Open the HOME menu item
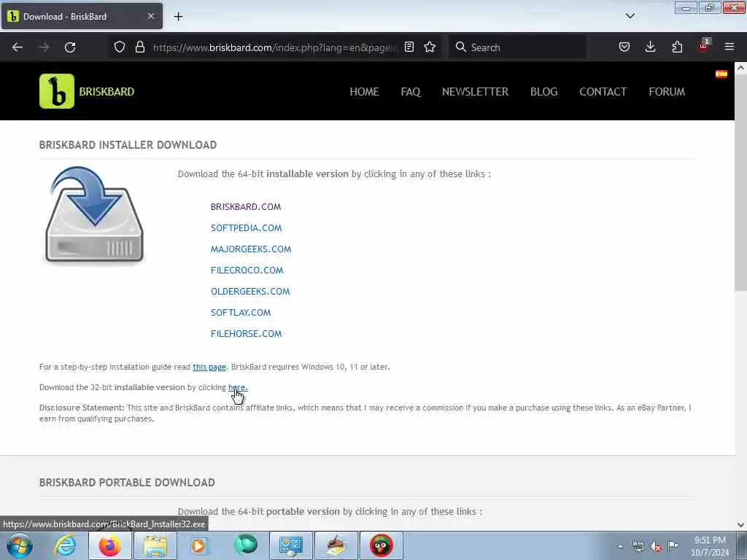 click(365, 91)
